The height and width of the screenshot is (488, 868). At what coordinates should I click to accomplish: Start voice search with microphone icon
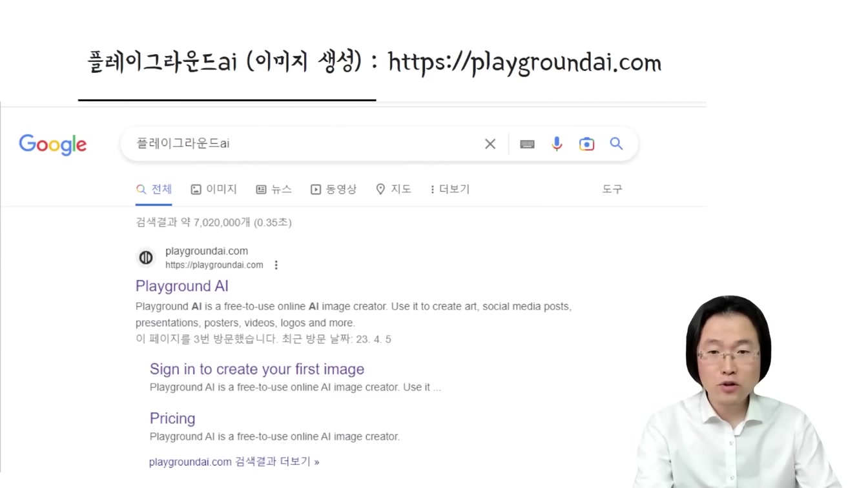click(x=557, y=143)
